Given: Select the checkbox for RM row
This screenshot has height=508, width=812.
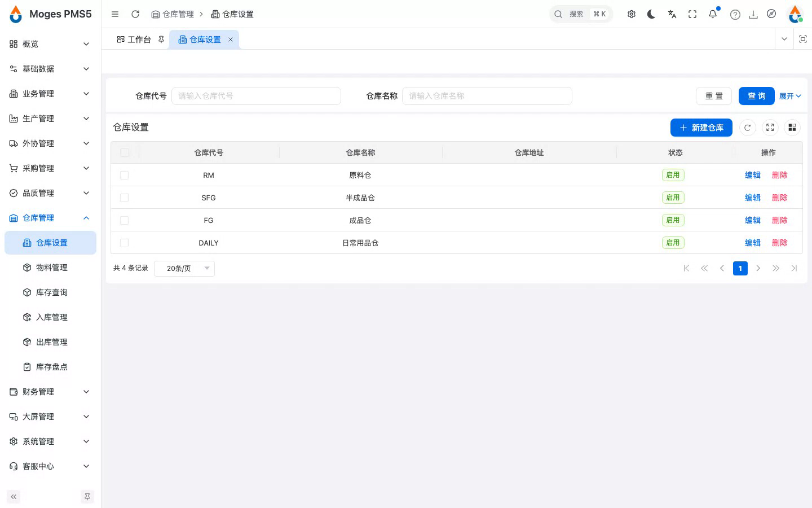Looking at the screenshot, I should pyautogui.click(x=125, y=175).
